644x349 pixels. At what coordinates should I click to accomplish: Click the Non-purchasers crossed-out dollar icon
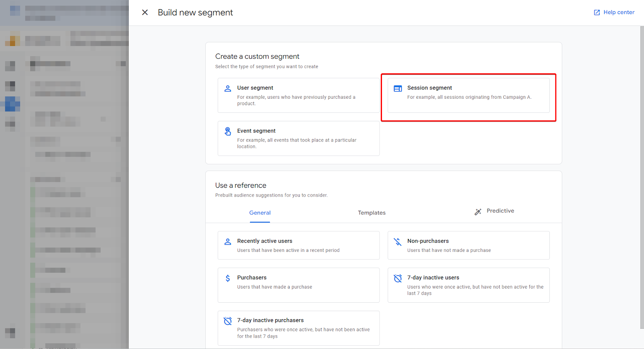click(398, 241)
